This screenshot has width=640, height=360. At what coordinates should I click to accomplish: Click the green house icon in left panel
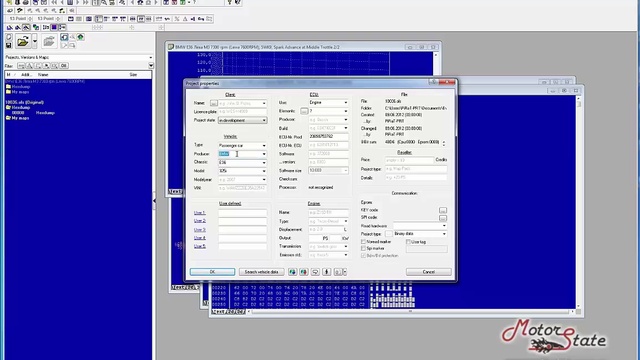tap(80, 37)
